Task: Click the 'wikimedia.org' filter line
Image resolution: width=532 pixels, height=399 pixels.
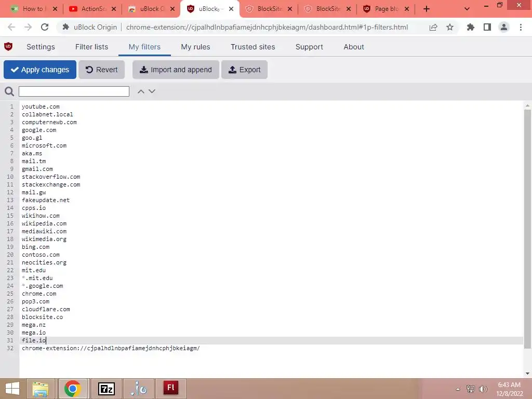Action: (x=44, y=239)
